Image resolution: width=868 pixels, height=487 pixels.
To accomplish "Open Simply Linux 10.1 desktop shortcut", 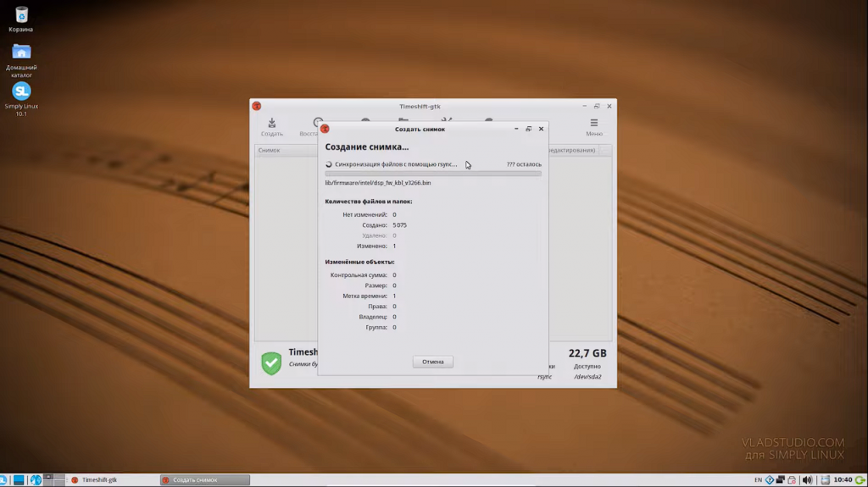I will click(x=21, y=99).
